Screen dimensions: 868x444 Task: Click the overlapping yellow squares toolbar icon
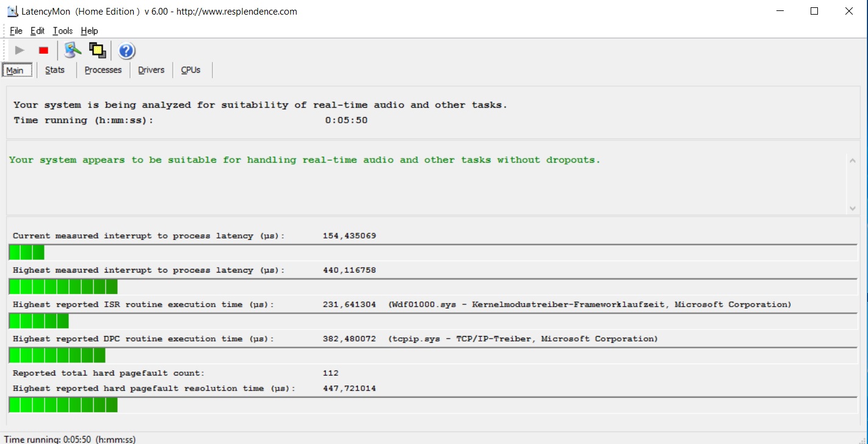[97, 51]
